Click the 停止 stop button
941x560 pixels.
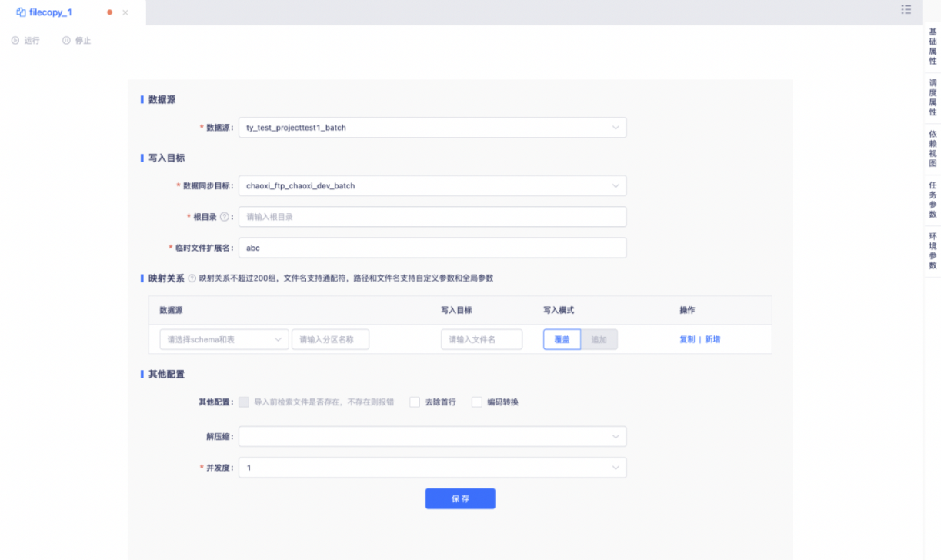(x=76, y=40)
